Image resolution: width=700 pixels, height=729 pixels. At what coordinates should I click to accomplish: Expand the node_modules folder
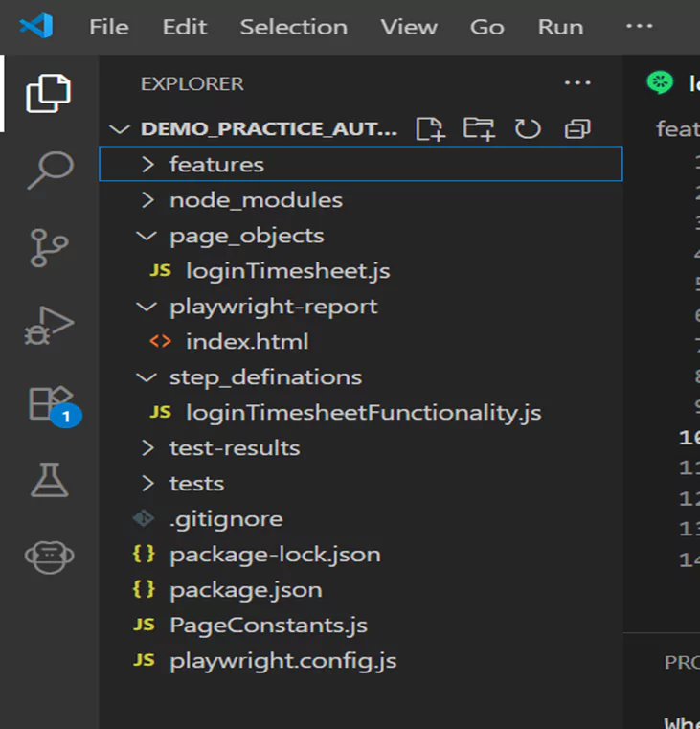click(x=255, y=200)
